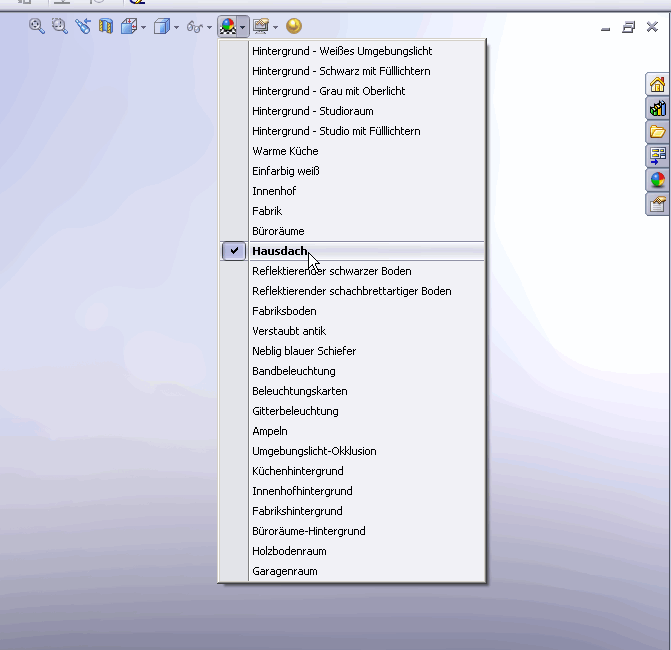Click the Section View icon

(106, 27)
